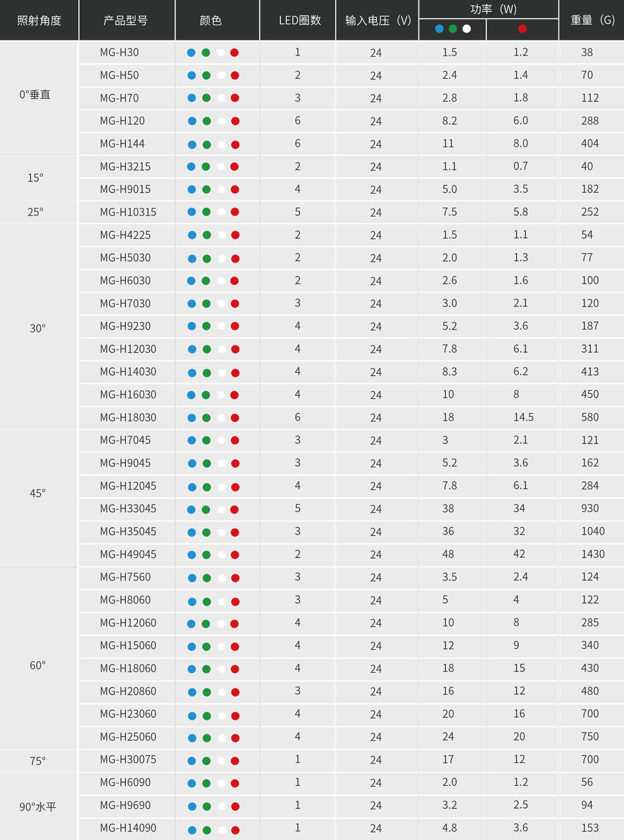
Task: Click the 照射角度 column header
Action: pos(39,21)
